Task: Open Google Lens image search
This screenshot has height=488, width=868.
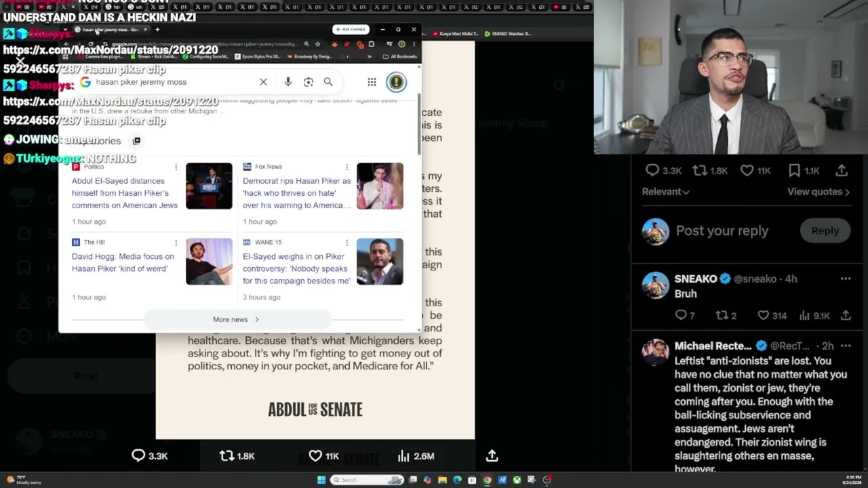Action: (309, 82)
